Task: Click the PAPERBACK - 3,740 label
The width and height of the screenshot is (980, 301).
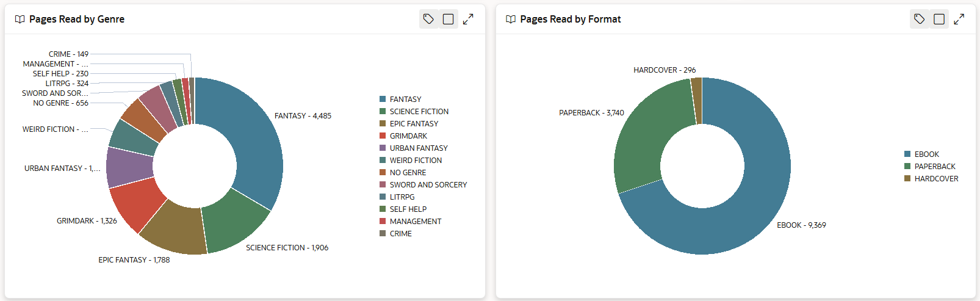Action: click(591, 112)
